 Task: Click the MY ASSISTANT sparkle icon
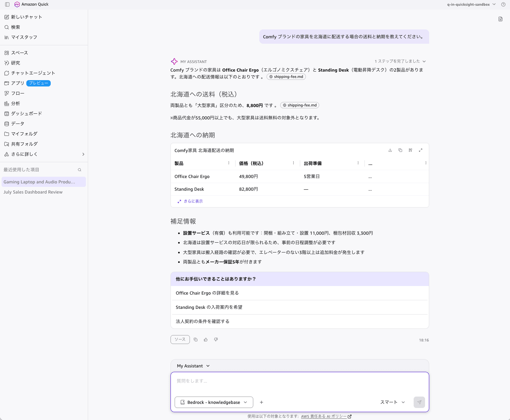(x=174, y=61)
